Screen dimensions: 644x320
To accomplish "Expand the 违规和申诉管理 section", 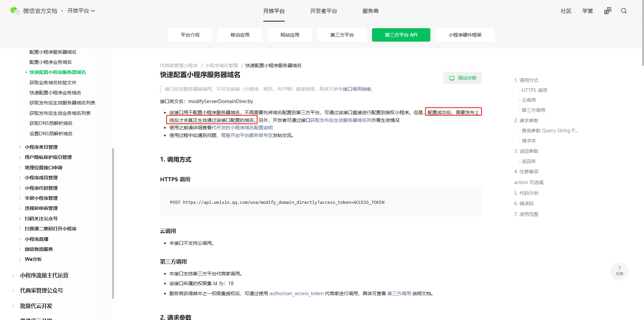I will pos(41,208).
